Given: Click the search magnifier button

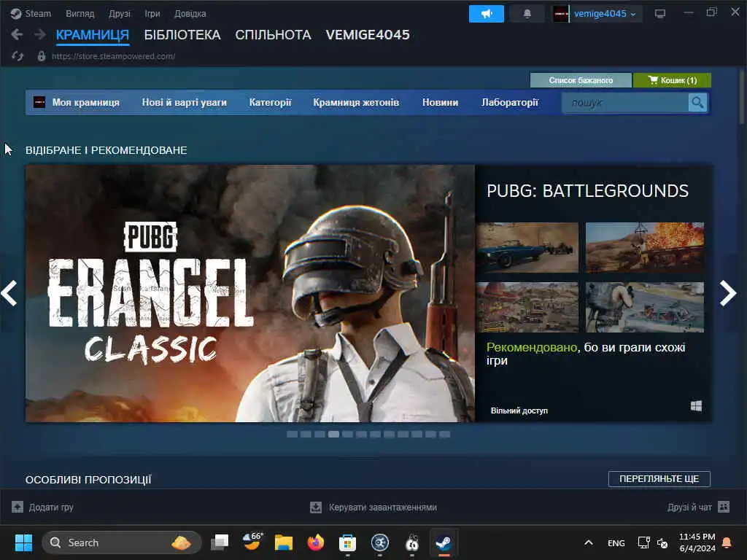Looking at the screenshot, I should [x=697, y=102].
